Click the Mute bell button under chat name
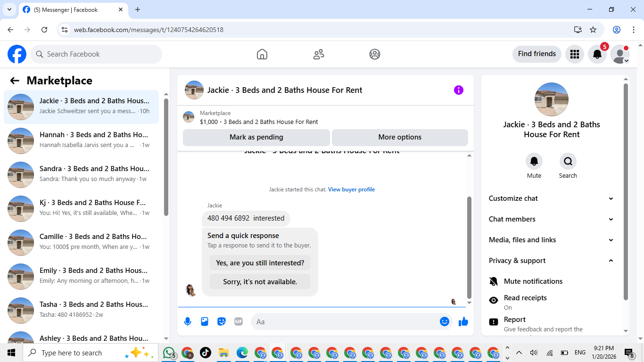Screen dimensions: 644x362 tap(534, 161)
